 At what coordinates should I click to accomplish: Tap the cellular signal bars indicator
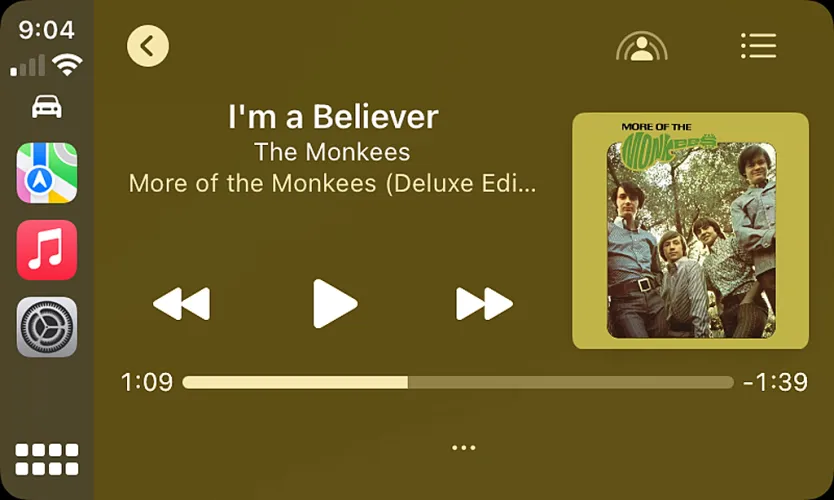[28, 65]
